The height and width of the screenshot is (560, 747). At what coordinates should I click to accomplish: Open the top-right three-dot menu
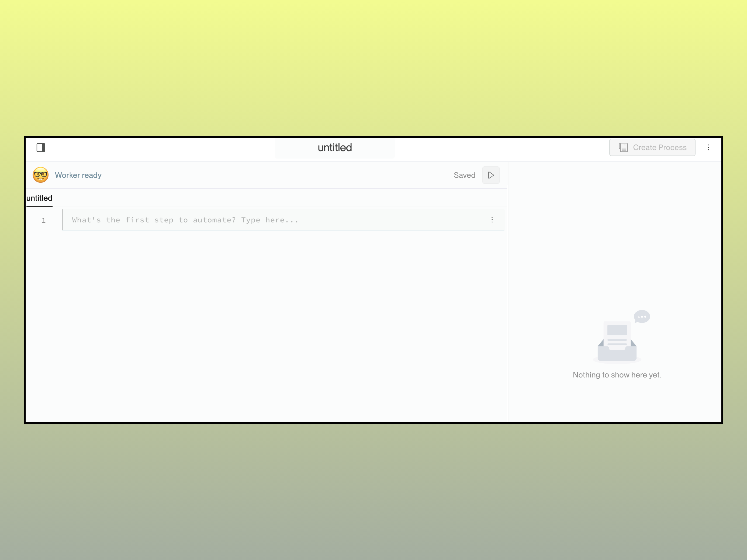pos(708,148)
